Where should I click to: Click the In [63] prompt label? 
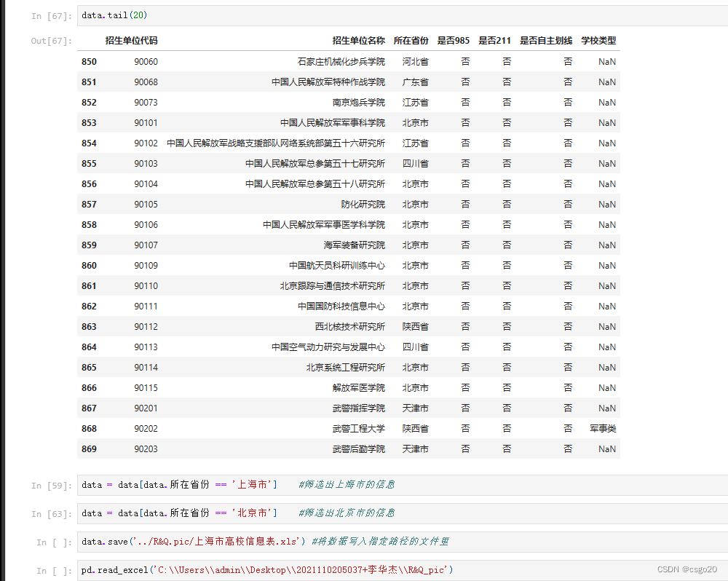pyautogui.click(x=52, y=514)
